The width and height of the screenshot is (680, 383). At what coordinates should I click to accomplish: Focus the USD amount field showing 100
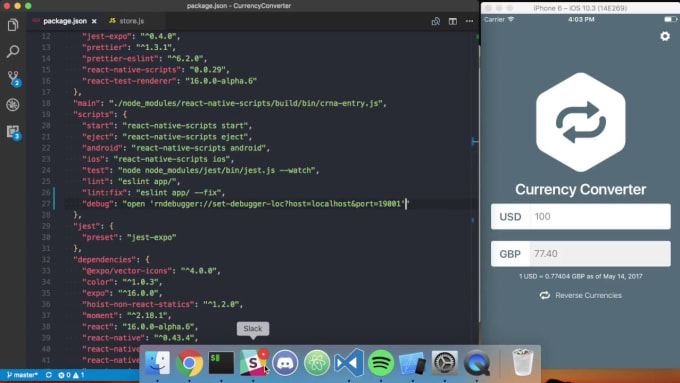[600, 216]
